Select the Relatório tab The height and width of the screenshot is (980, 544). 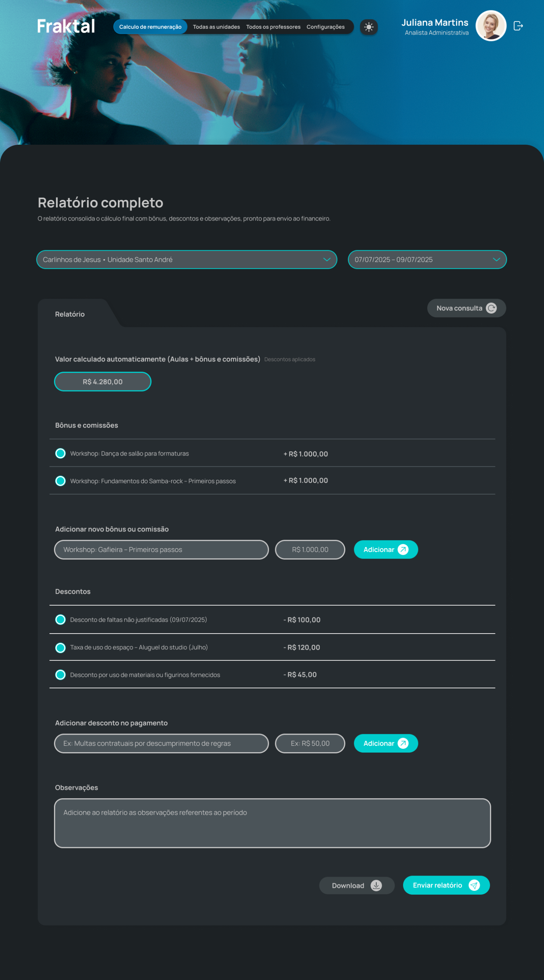70,314
